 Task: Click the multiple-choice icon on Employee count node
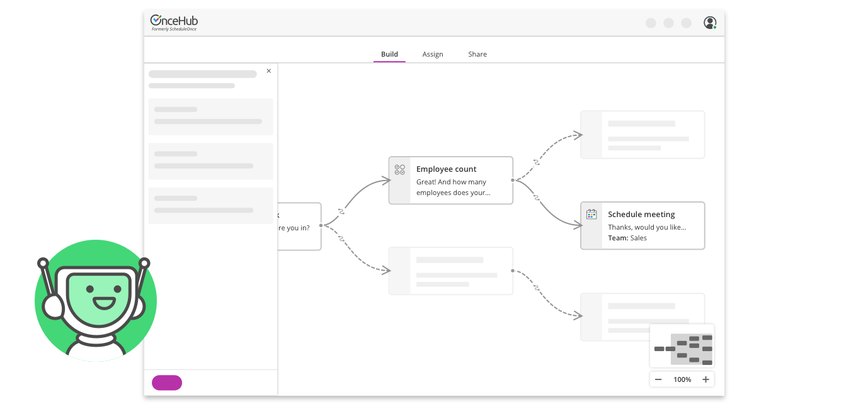399,169
